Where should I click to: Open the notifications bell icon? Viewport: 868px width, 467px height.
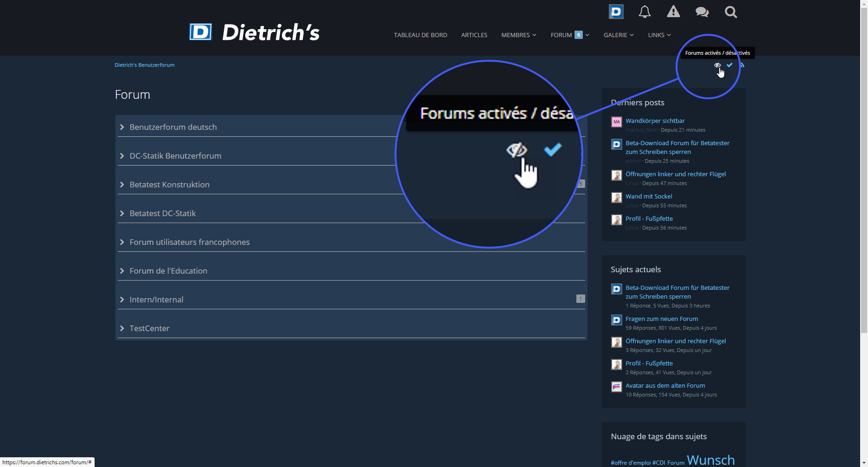pyautogui.click(x=645, y=12)
